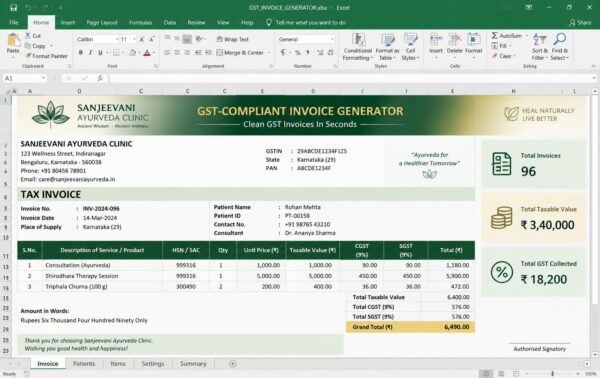The image size is (600, 378).
Task: Open the Font name dropdown (Calibri)
Action: (x=117, y=39)
